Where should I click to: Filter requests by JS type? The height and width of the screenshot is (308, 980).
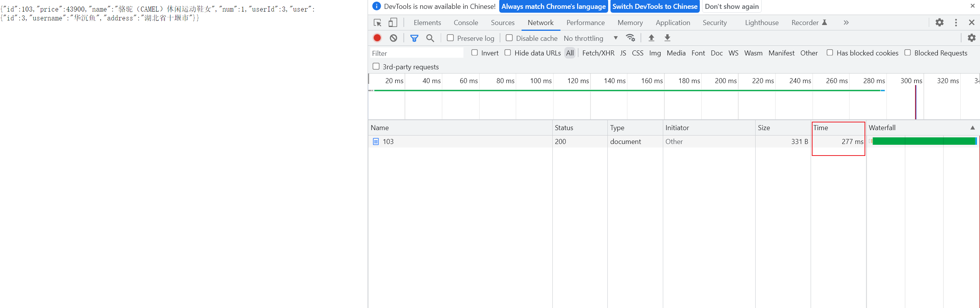click(x=623, y=53)
